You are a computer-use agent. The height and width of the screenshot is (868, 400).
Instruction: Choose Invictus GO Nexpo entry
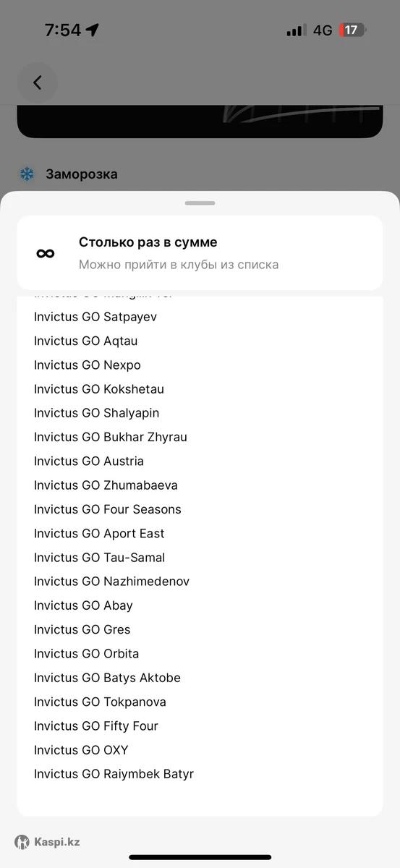(x=88, y=365)
